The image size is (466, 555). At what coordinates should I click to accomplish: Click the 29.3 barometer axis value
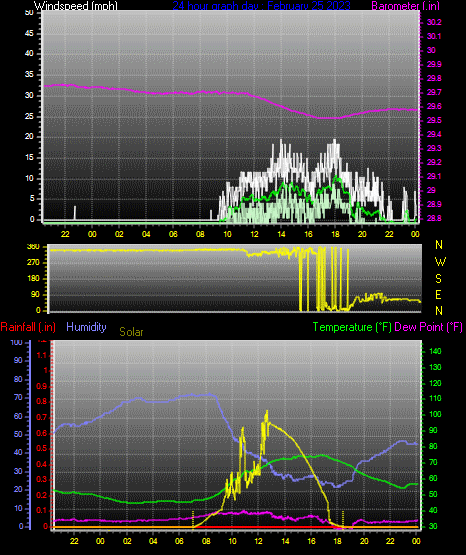(x=434, y=148)
